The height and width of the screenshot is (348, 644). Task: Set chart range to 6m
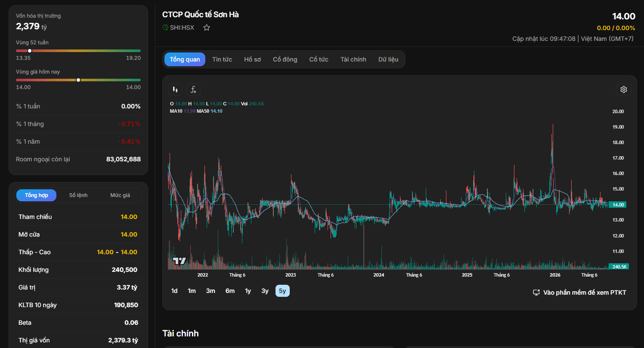[x=230, y=291]
